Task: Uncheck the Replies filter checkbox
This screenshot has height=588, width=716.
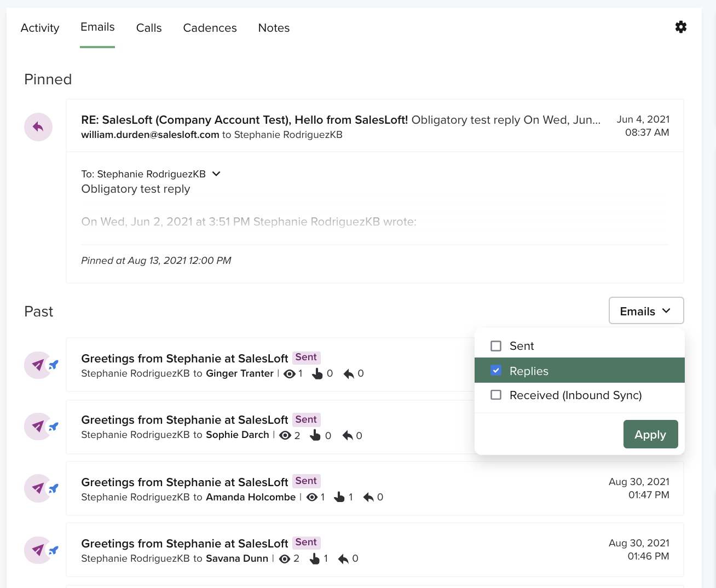Action: [x=496, y=371]
